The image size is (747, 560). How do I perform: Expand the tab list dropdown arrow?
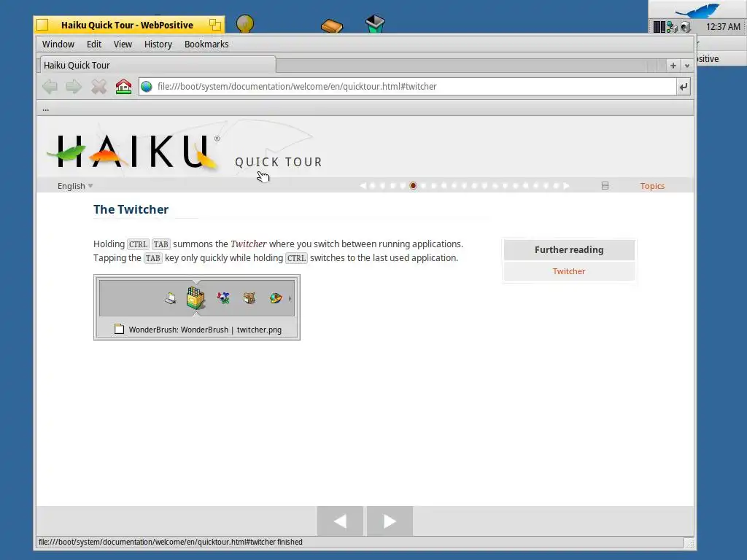[686, 66]
